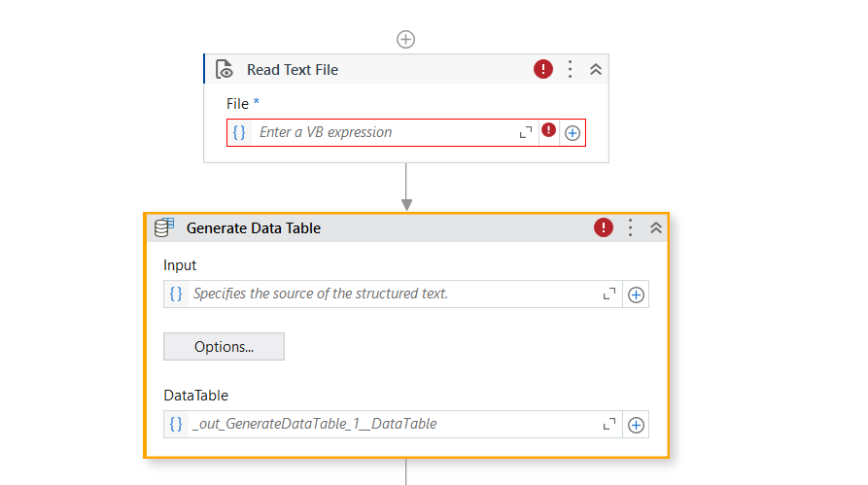Click the Read Text File activity icon
The image size is (868, 485).
225,70
